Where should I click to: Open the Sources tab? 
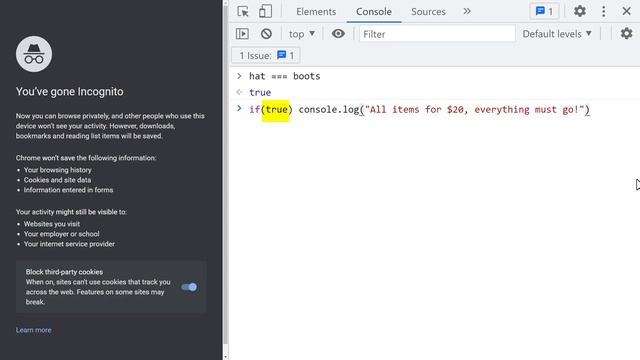click(428, 12)
